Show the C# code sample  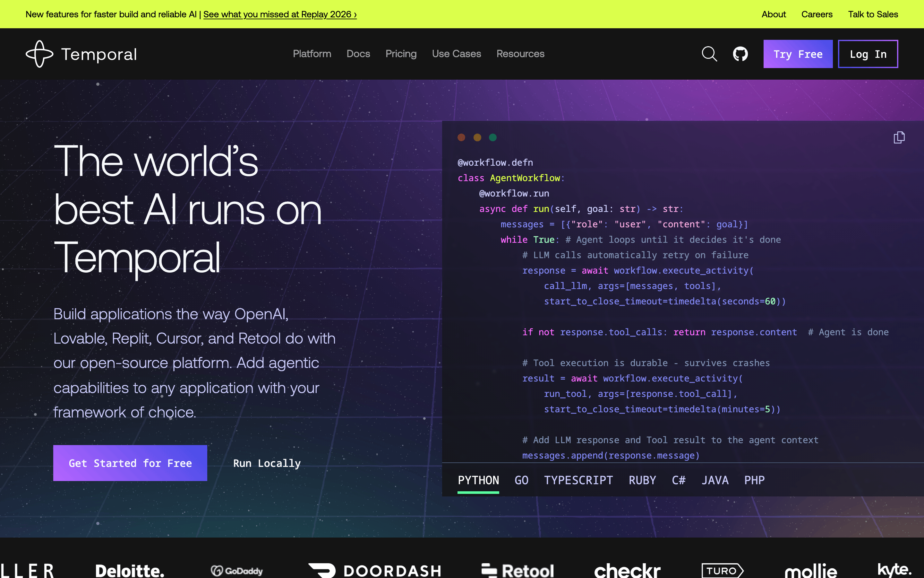[679, 480]
